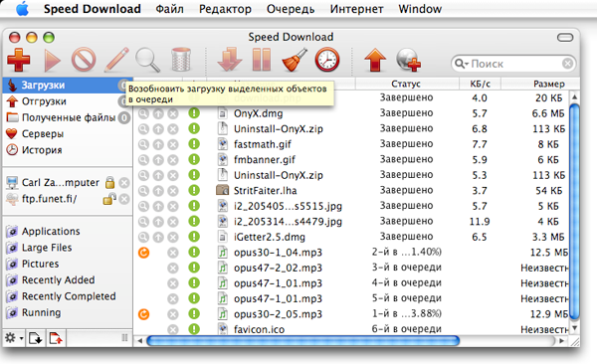Screen dimensions: 597x364
Task: Add a new download with the red plus
Action: pyautogui.click(x=18, y=60)
